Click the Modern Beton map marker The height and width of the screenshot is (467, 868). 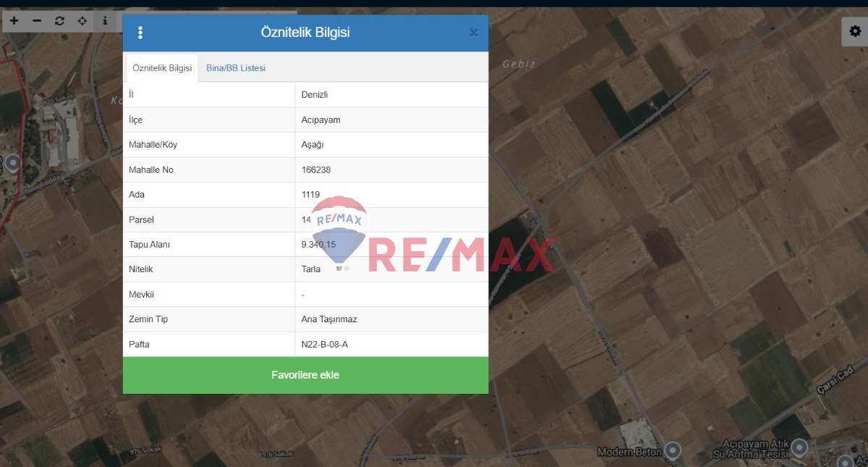[673, 450]
